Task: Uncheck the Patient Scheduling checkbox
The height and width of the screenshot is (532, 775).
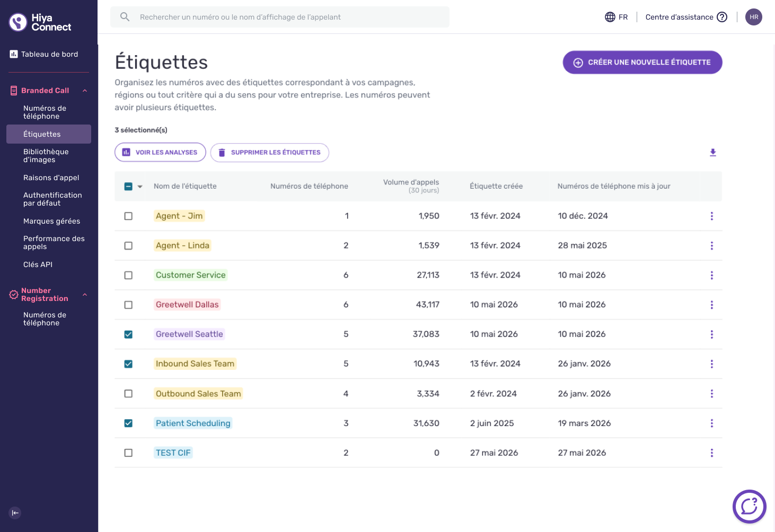Action: click(x=128, y=423)
